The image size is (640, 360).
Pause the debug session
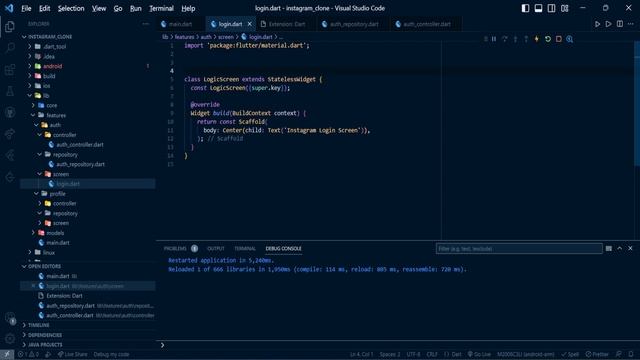click(x=494, y=39)
